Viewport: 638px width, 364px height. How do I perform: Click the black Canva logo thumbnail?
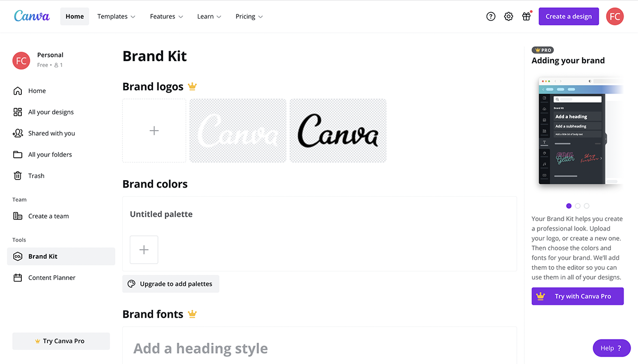338,130
